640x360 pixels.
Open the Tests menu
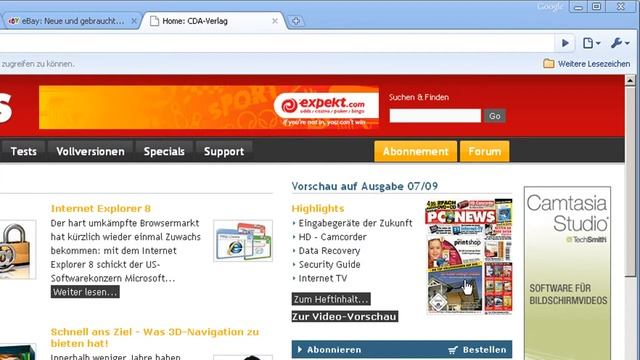[x=24, y=151]
